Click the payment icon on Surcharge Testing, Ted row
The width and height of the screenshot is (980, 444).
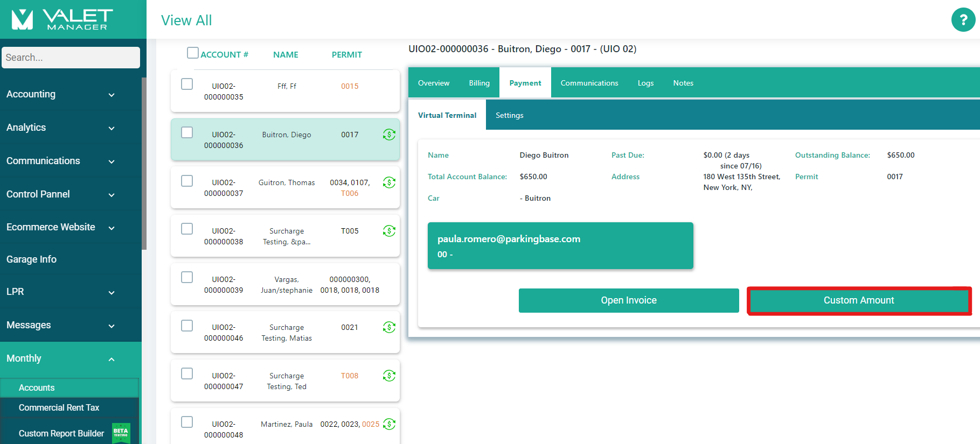point(389,376)
